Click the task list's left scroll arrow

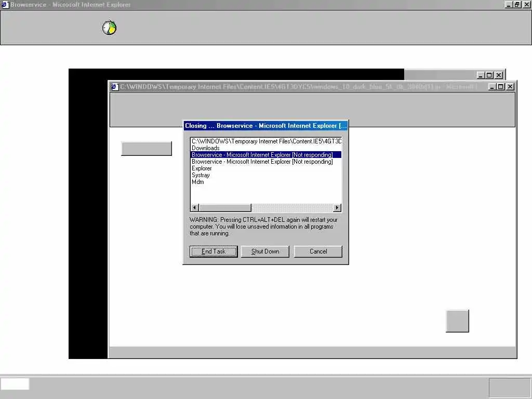coord(195,208)
